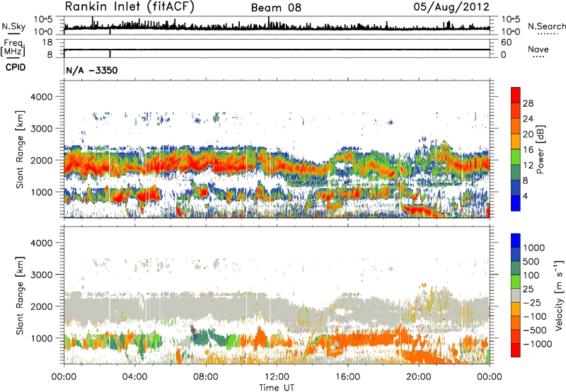
Task: Click the "-500" velocity colorbar label
Action: click(535, 330)
